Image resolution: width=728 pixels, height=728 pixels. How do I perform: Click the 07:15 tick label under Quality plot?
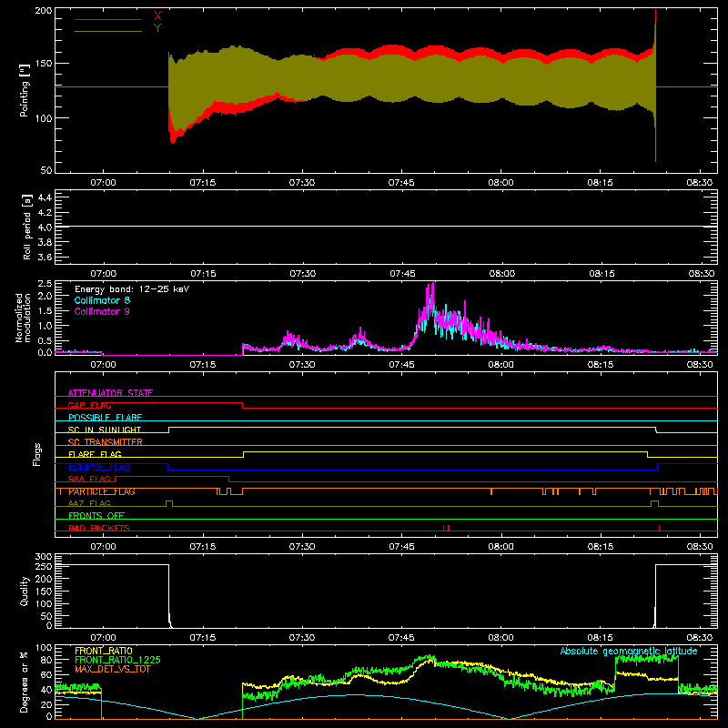[x=203, y=638]
